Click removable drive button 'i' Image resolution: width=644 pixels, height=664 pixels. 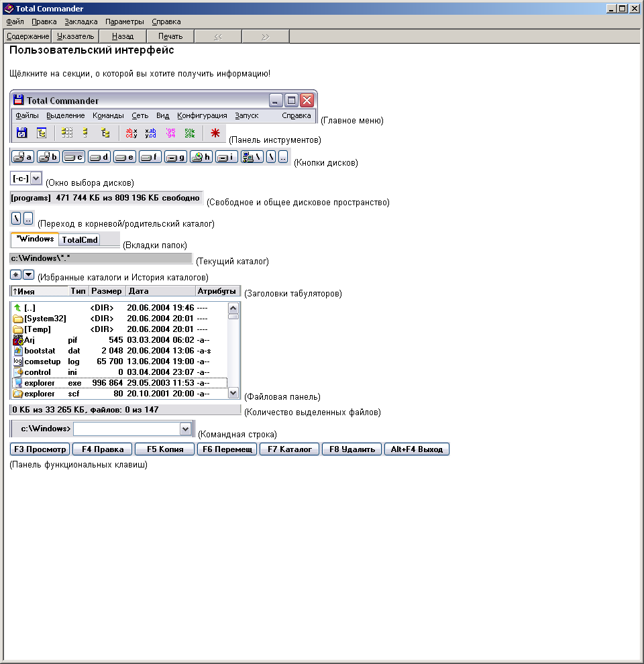(226, 157)
